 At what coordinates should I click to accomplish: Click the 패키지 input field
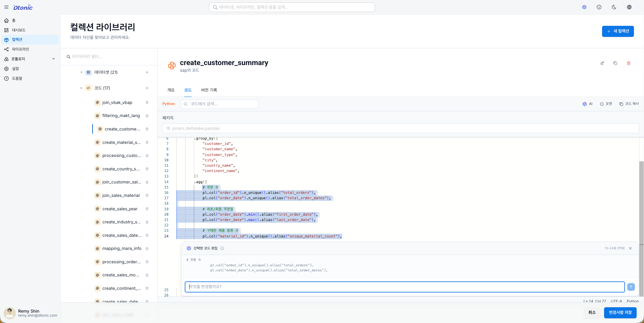click(x=400, y=128)
